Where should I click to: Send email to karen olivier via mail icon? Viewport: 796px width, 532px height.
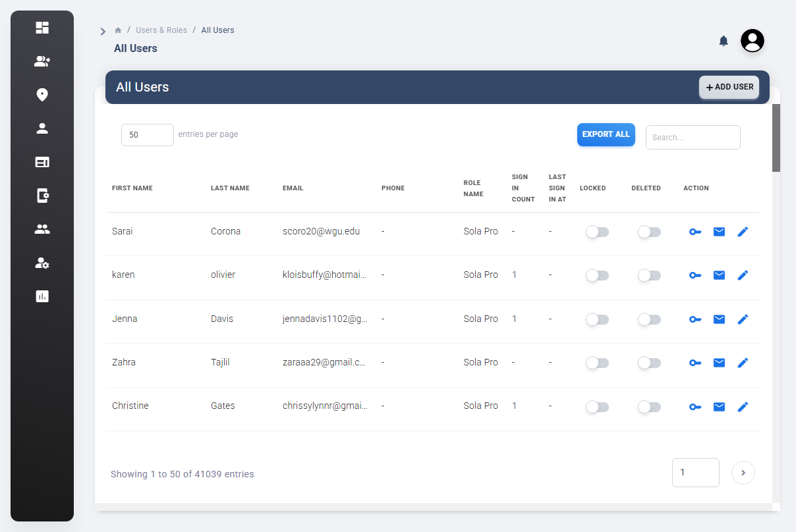[x=720, y=275]
